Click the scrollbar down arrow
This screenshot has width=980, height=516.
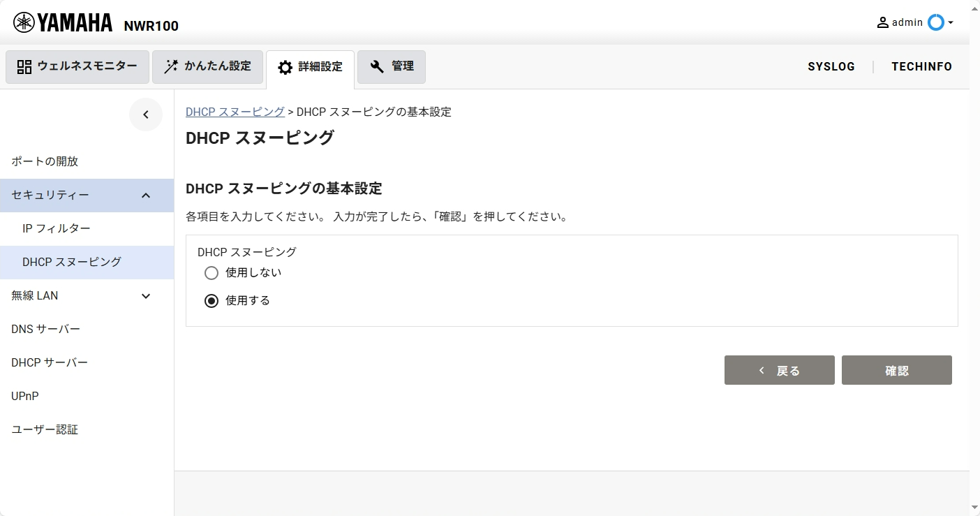pyautogui.click(x=974, y=507)
